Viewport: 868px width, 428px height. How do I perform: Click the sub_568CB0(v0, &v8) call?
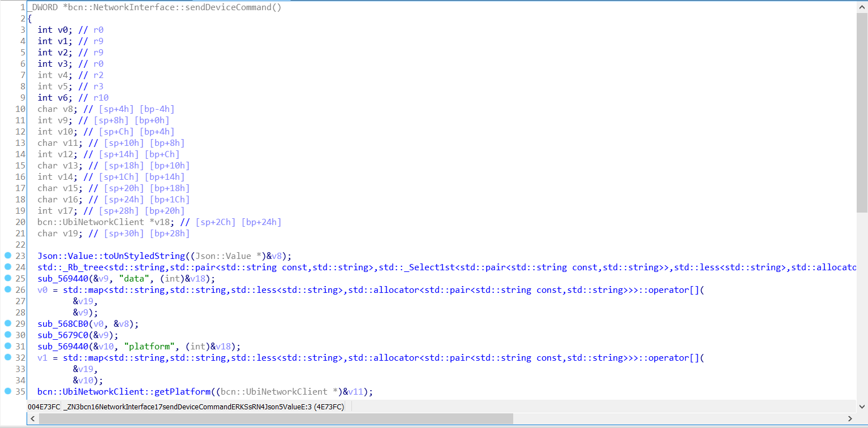point(88,324)
